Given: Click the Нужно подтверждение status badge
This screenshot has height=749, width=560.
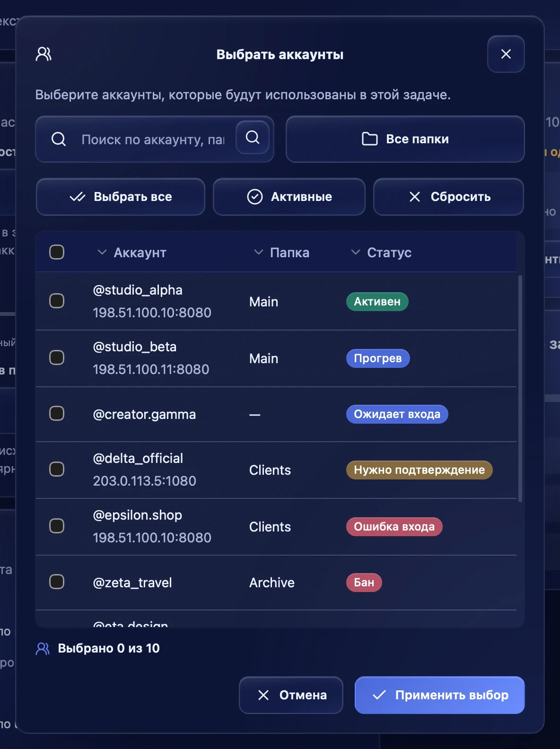Looking at the screenshot, I should coord(420,470).
